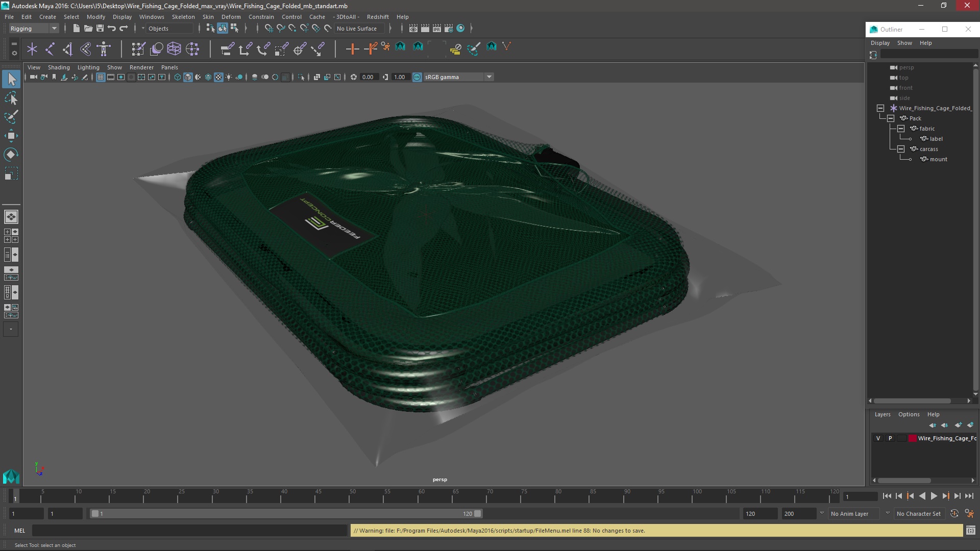Click the New Scene icon
Image resolution: width=980 pixels, height=551 pixels.
click(76, 29)
